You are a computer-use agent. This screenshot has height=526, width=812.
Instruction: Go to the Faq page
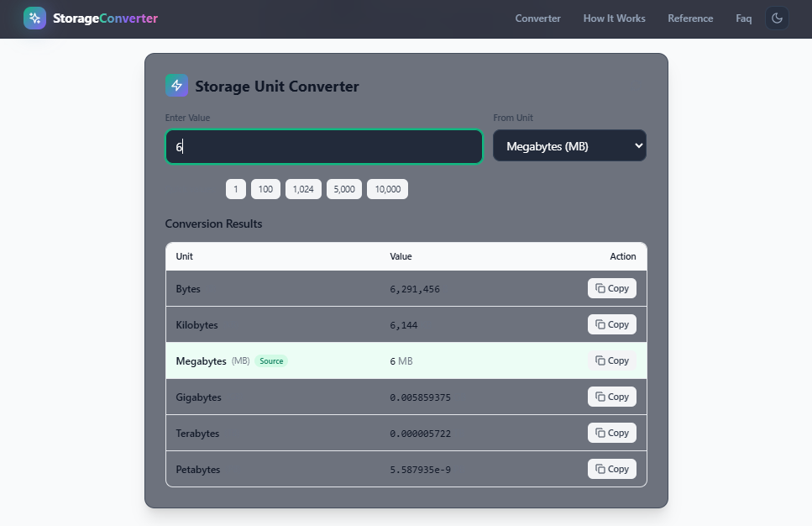(743, 18)
